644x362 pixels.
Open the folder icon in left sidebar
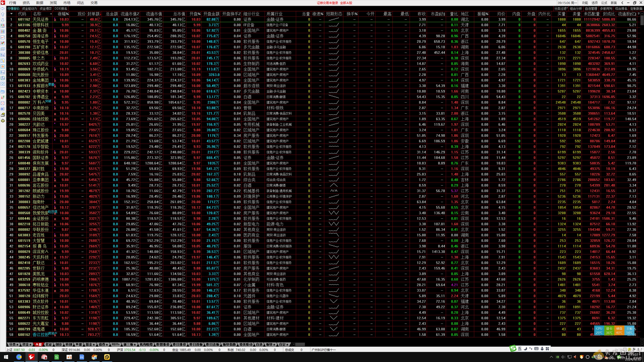pos(3,92)
